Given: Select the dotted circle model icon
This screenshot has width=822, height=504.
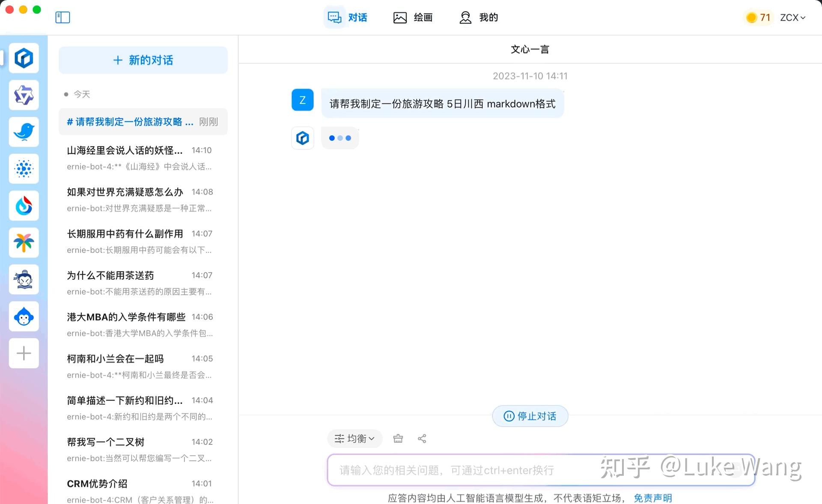Looking at the screenshot, I should pyautogui.click(x=24, y=169).
